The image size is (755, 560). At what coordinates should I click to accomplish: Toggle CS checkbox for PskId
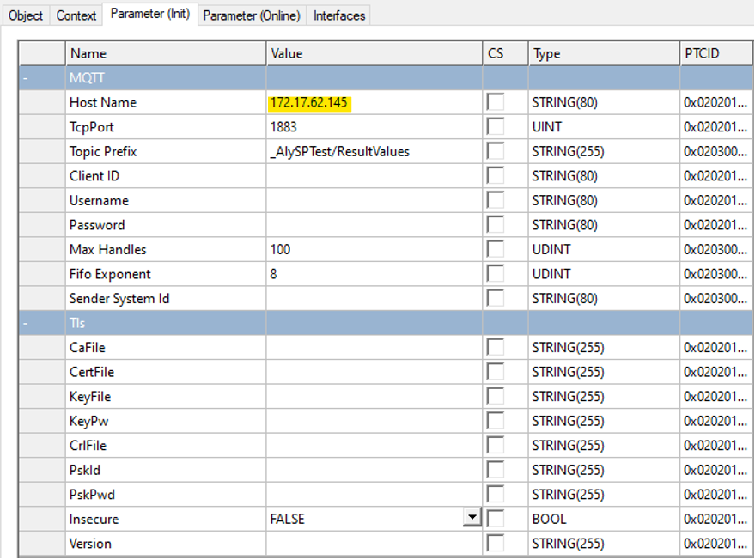tap(496, 470)
